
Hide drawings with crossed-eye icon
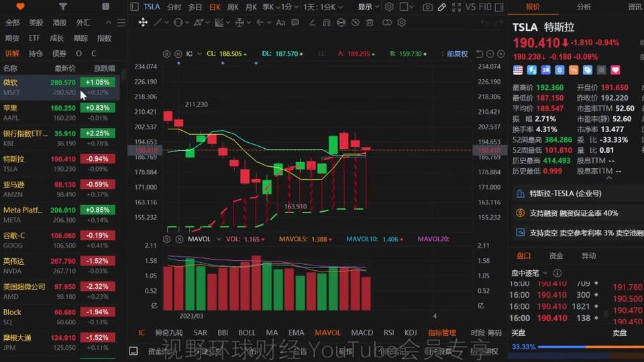(x=356, y=23)
